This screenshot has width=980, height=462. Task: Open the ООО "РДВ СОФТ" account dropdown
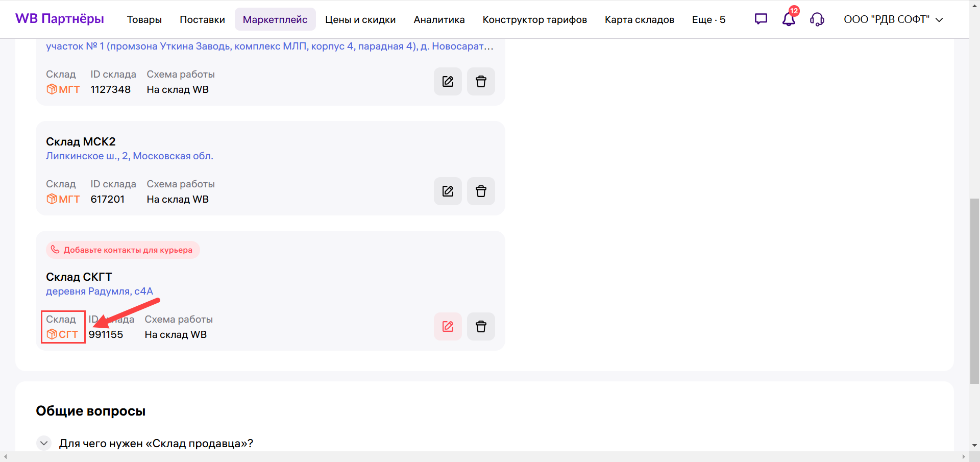893,19
